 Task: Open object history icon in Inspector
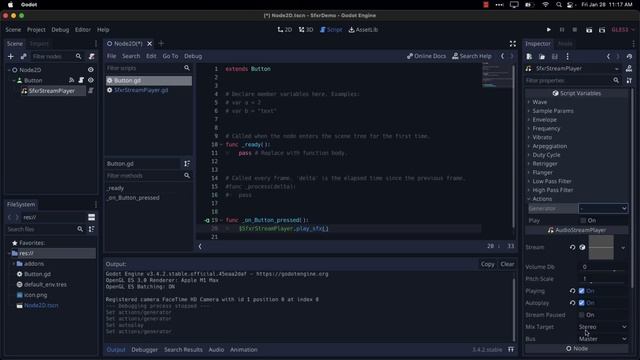[x=629, y=56]
